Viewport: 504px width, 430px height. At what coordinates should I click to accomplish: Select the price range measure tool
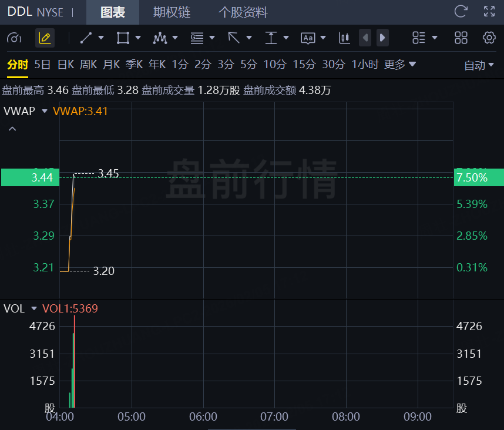pos(271,38)
